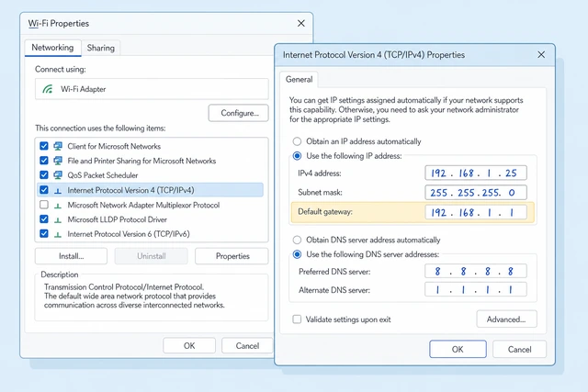The image size is (588, 392).
Task: Click the Client for Microsoft Networks icon
Action: (58, 146)
